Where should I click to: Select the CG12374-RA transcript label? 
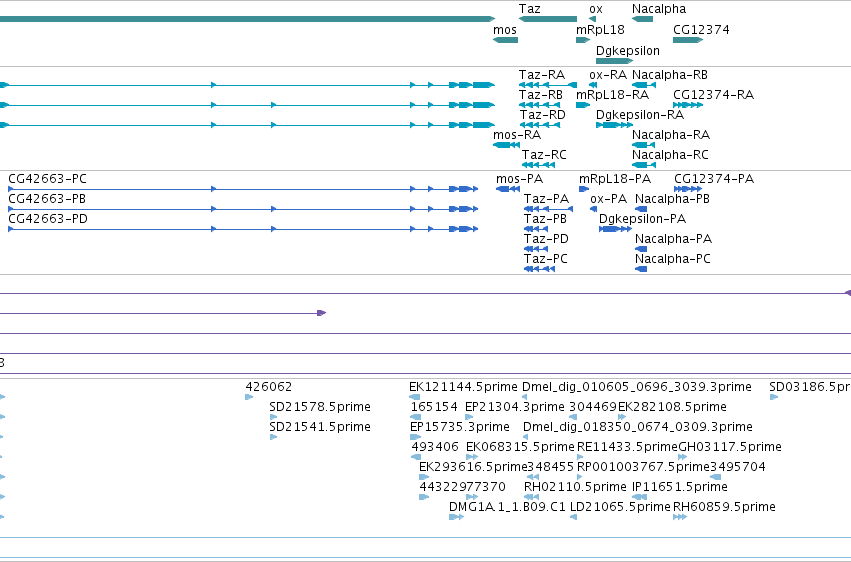[x=714, y=95]
